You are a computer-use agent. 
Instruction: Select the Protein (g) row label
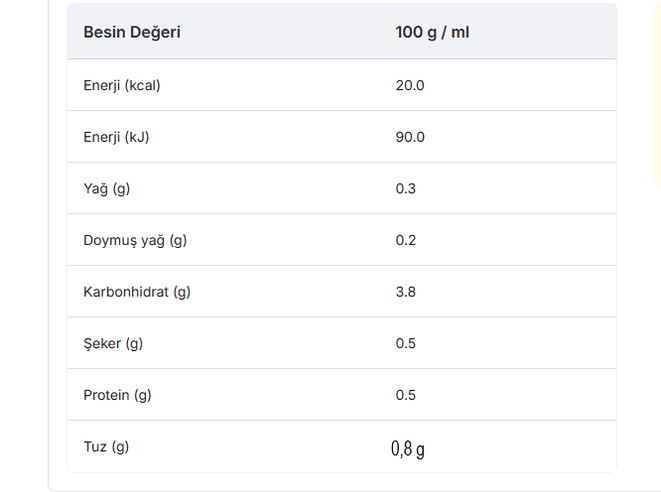[x=117, y=395]
